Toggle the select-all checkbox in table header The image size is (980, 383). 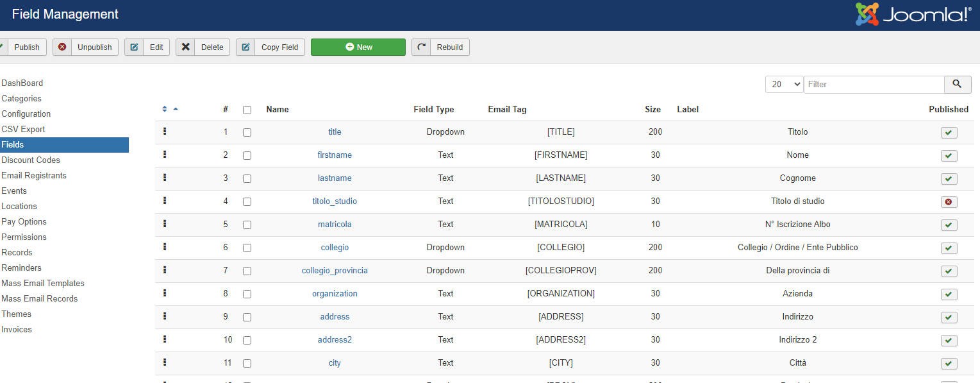coord(247,110)
